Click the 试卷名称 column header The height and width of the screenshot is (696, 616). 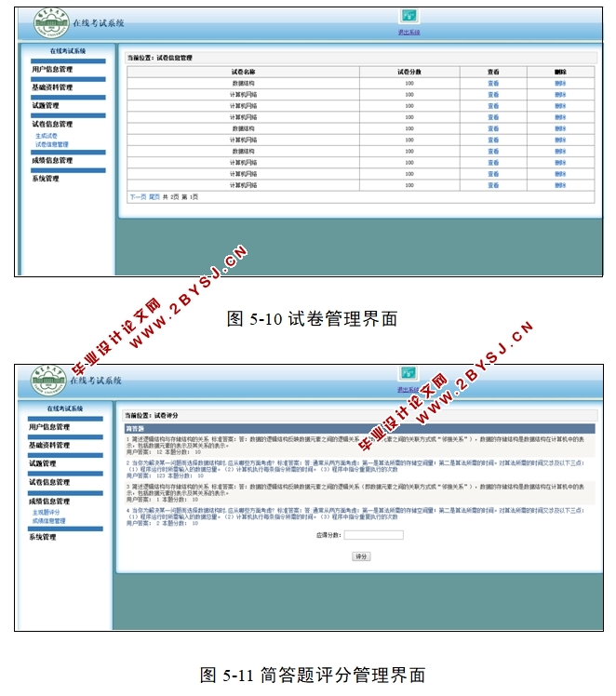[243, 72]
